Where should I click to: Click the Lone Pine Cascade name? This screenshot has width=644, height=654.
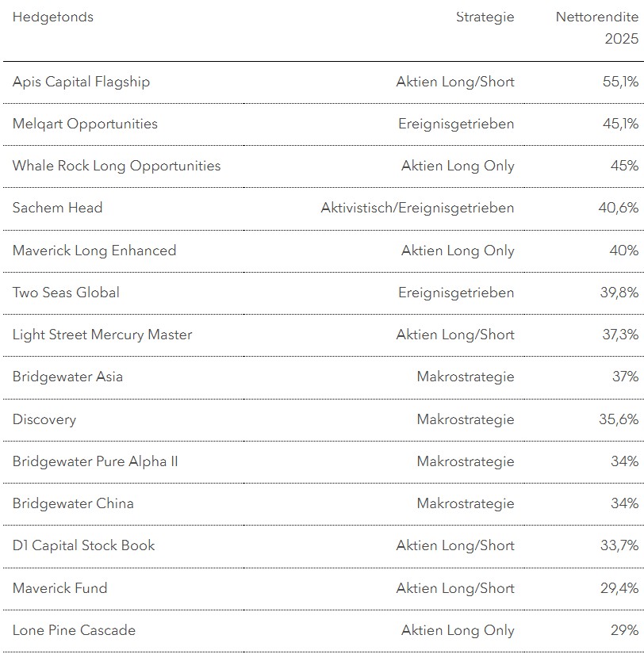pos(74,630)
